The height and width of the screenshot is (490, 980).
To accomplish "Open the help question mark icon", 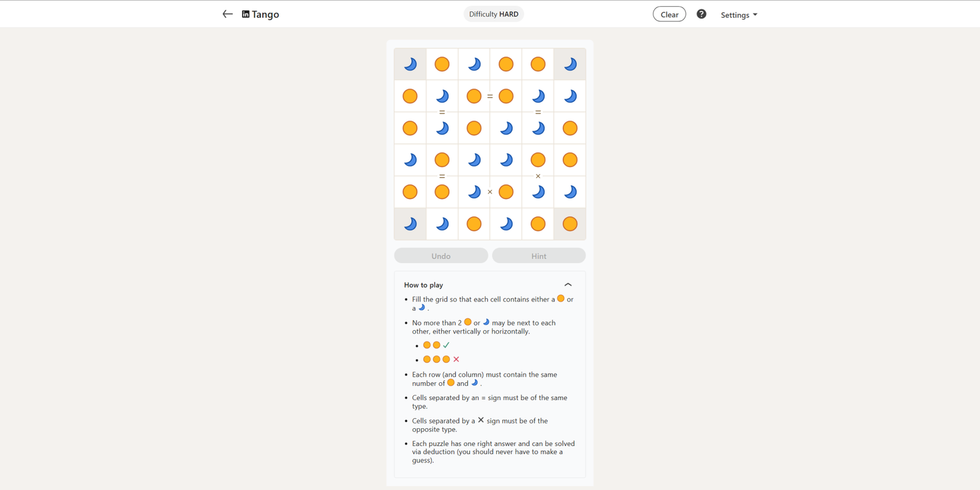I will click(x=701, y=14).
